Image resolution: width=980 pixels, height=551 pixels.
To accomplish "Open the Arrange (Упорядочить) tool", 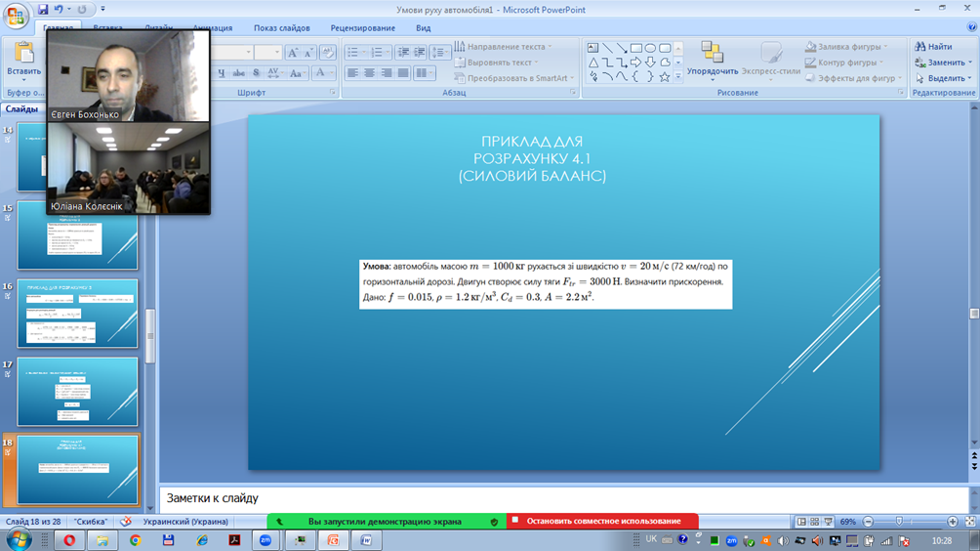I will (712, 60).
